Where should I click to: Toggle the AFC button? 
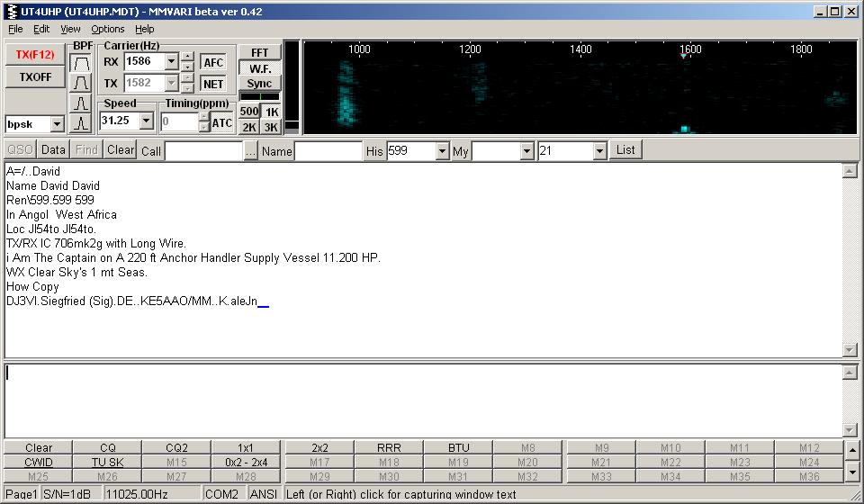tap(213, 62)
